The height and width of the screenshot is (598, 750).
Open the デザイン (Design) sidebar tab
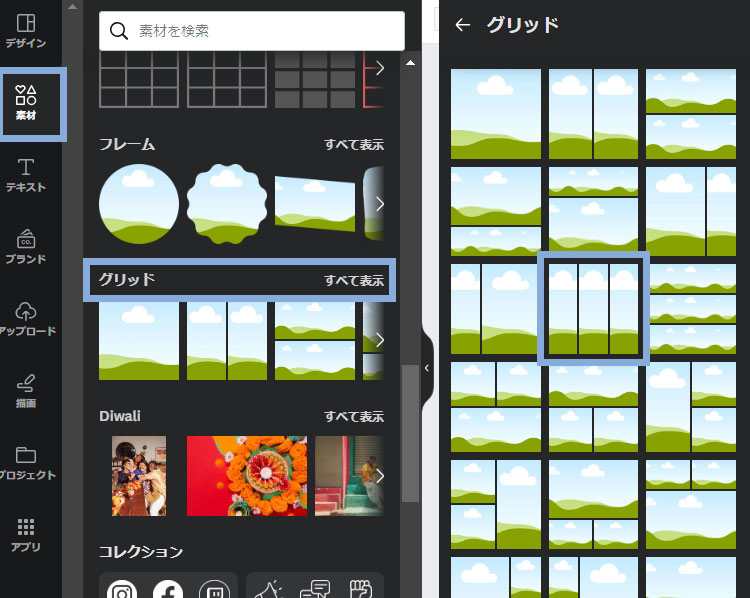coord(26,32)
